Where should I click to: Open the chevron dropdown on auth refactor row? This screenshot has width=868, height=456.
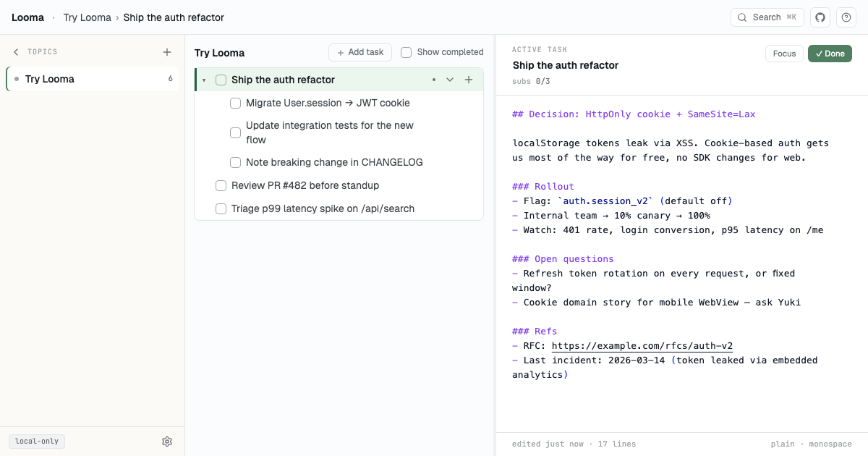click(x=450, y=80)
